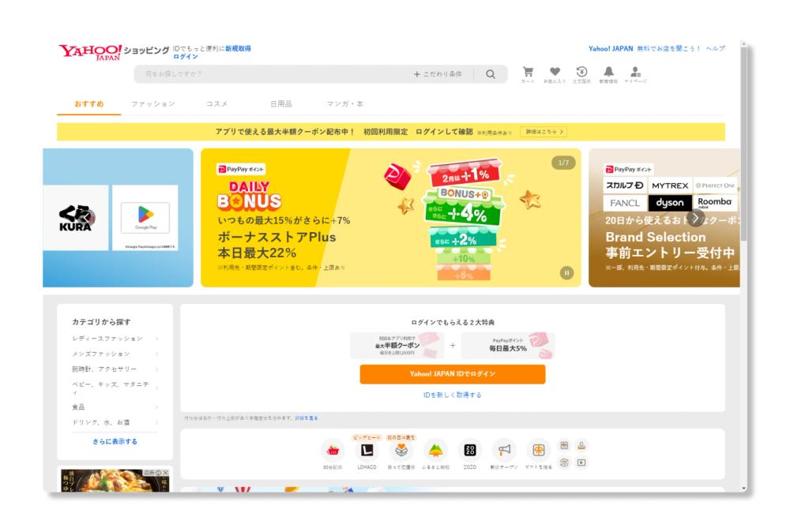Open the Yahoo! JAPAN header link
This screenshot has width=790, height=532.
(611, 48)
